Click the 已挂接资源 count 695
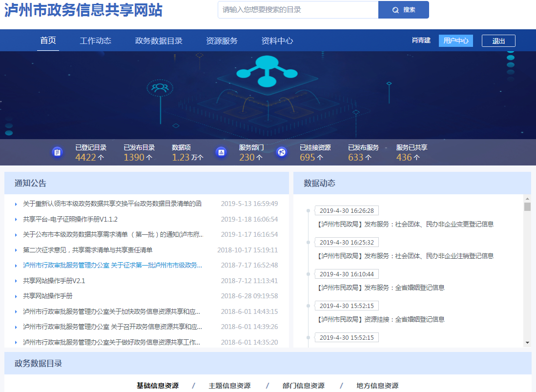 (308, 157)
